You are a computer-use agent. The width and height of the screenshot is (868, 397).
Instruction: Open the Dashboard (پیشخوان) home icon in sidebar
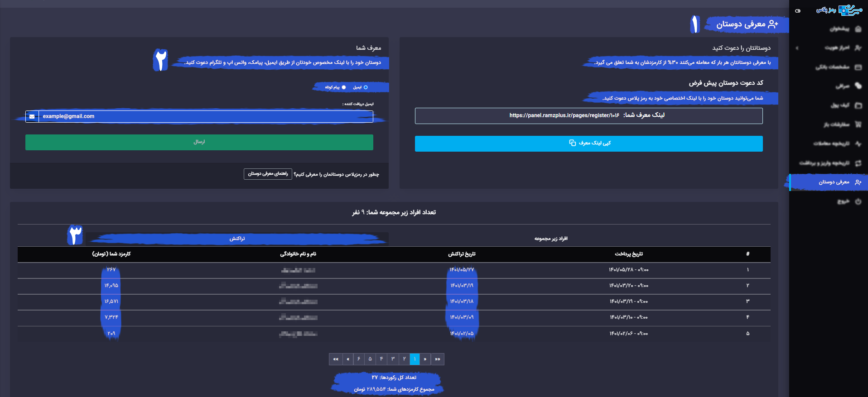[858, 29]
